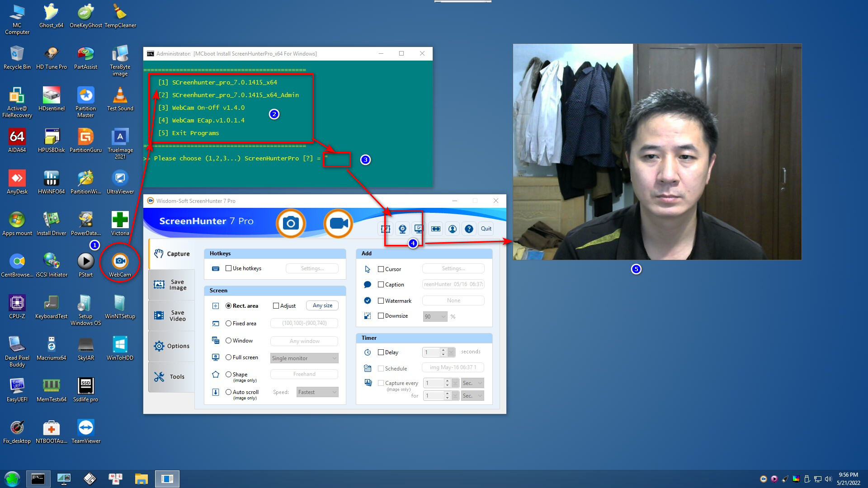This screenshot has height=488, width=868.
Task: Open the Options tab
Action: (x=172, y=346)
